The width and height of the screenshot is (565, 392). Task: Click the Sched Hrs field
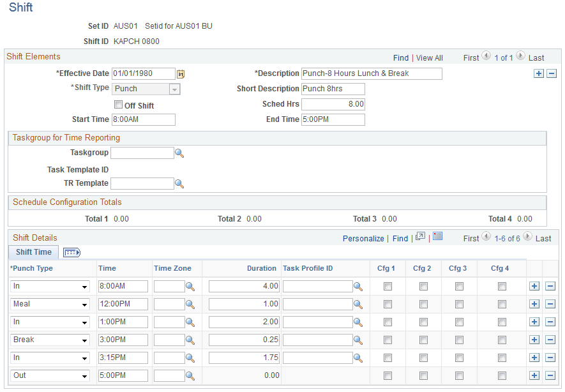(333, 104)
